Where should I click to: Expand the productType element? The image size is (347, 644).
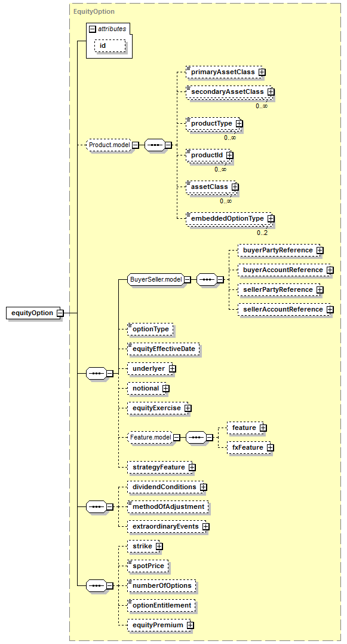pos(239,124)
